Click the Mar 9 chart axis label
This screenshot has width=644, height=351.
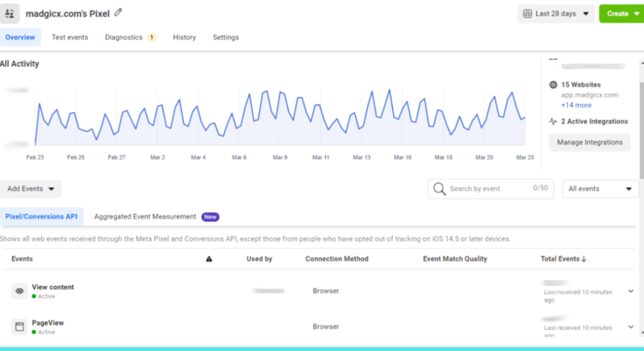point(280,157)
